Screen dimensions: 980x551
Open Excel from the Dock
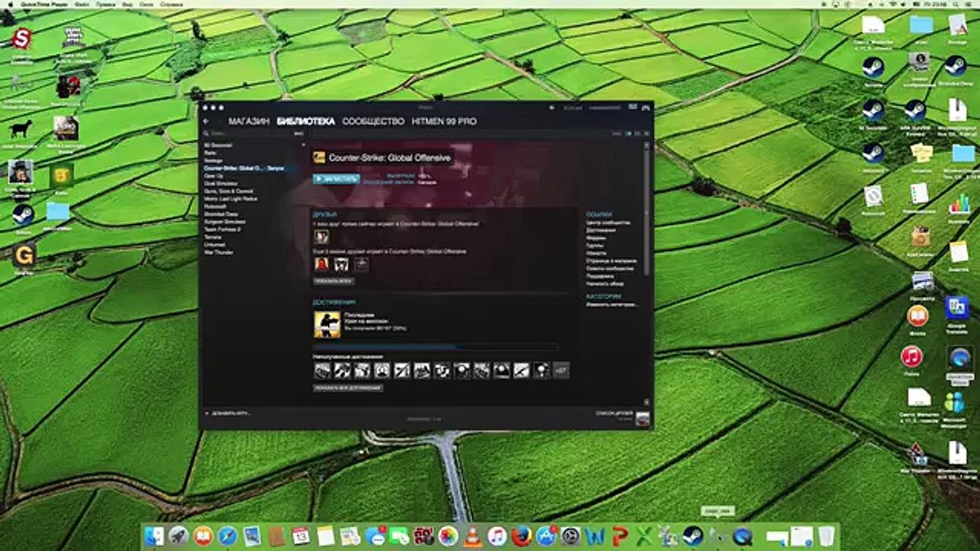[645, 536]
